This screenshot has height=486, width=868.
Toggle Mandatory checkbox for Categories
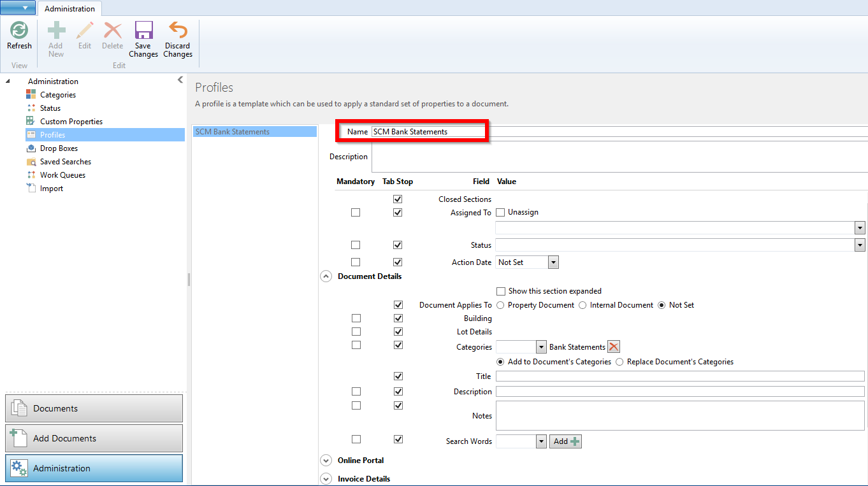point(356,345)
